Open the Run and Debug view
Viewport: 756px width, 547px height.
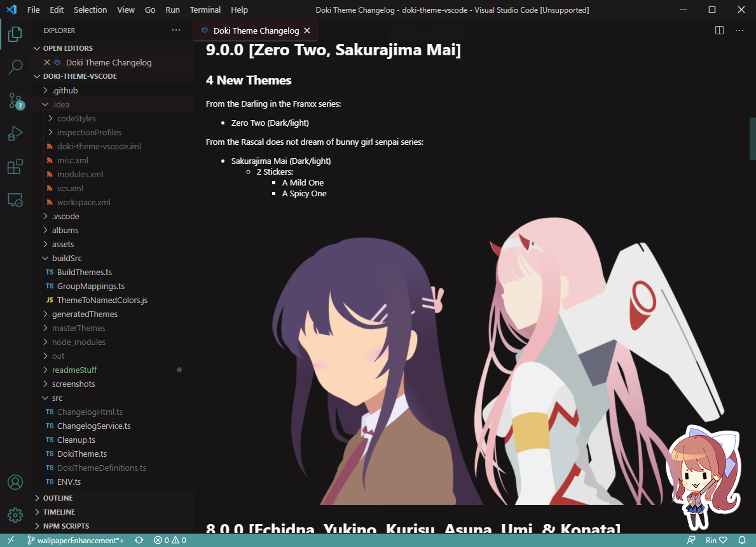(15, 133)
